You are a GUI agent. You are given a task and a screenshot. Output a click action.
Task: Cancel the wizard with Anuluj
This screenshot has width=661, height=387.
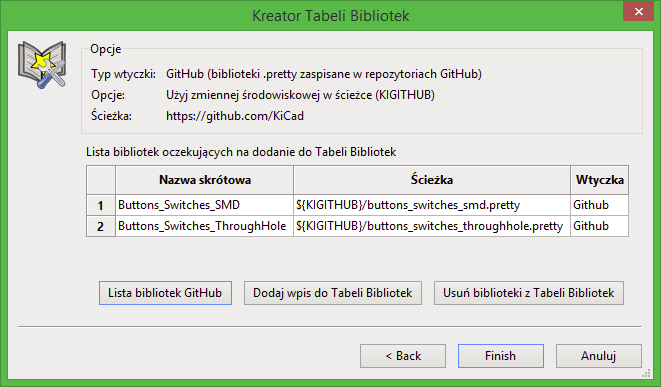coord(599,356)
